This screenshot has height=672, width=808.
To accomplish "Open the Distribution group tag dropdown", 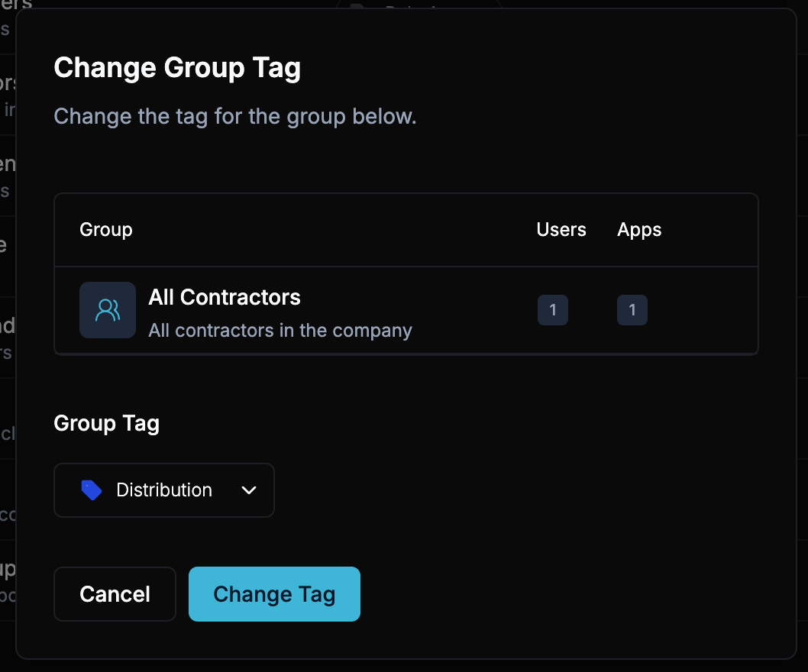I will click(x=163, y=490).
